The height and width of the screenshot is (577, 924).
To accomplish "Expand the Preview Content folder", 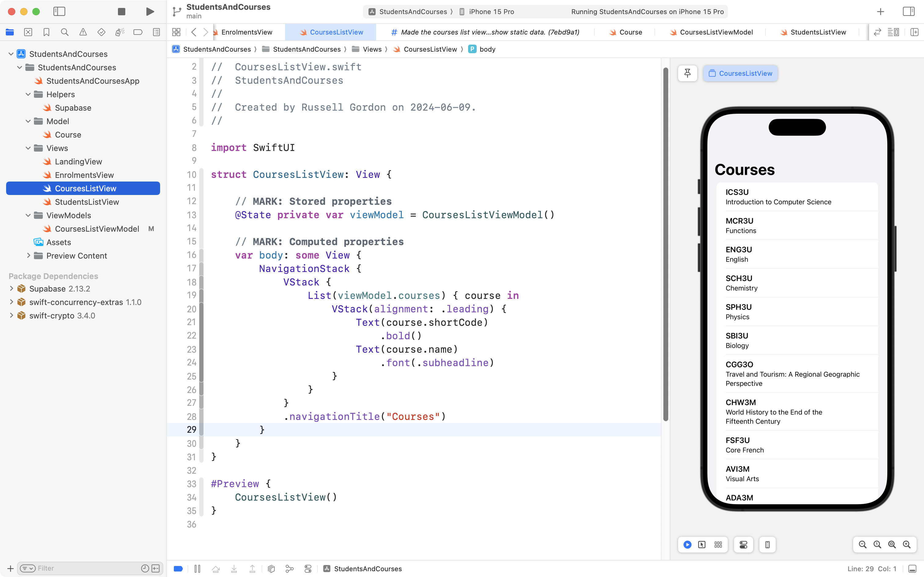I will coord(28,256).
